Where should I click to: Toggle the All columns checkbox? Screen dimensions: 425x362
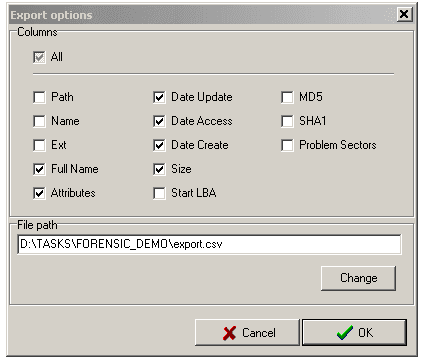click(x=39, y=57)
